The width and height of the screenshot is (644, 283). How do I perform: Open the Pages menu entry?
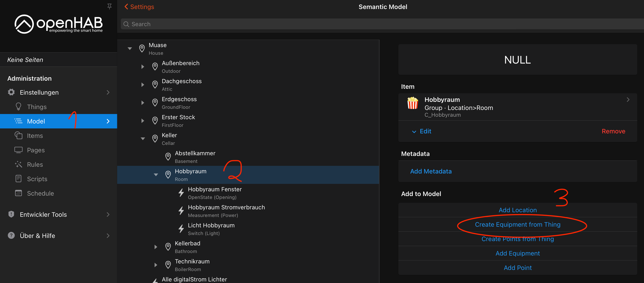tap(36, 150)
